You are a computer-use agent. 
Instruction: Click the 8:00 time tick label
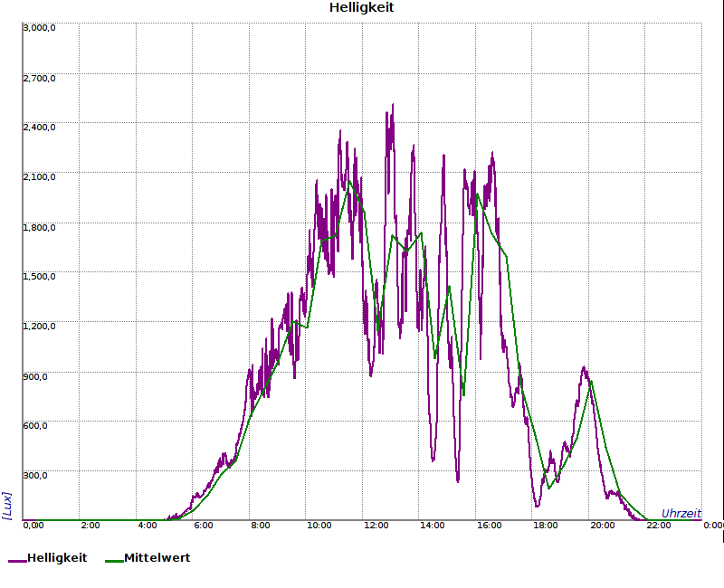[x=261, y=526]
